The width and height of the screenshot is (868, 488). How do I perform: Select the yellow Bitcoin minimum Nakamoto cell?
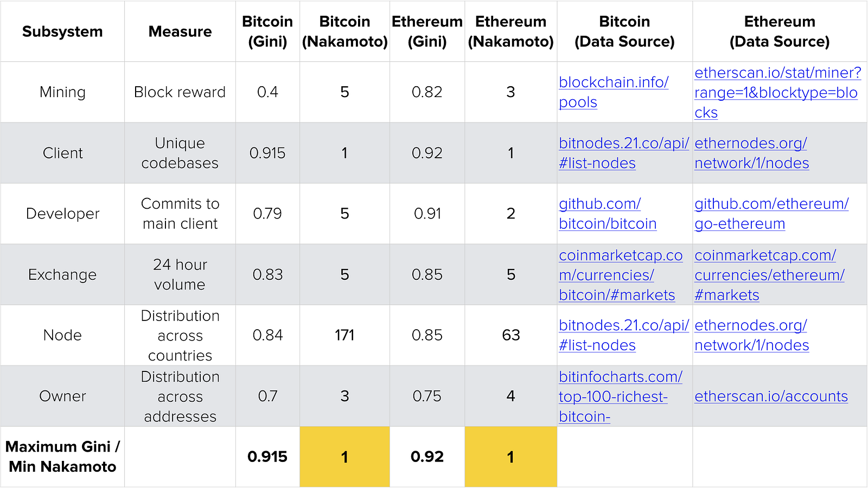344,457
